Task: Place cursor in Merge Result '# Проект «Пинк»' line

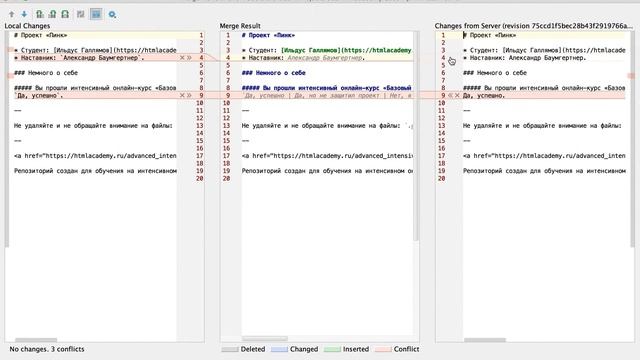Action: pyautogui.click(x=268, y=36)
